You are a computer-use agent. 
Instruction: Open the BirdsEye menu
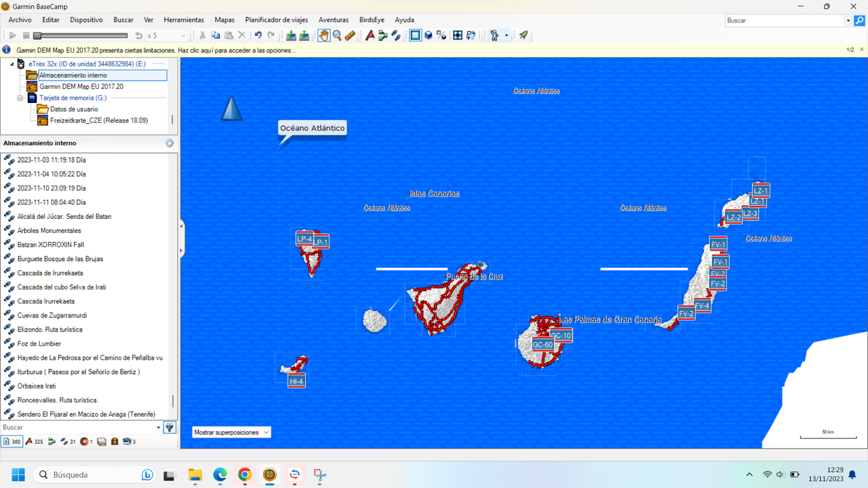[370, 20]
